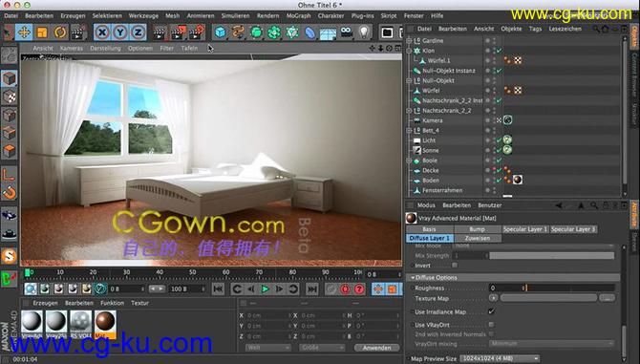Collapse the Klon object tree node
This screenshot has height=364, width=640.
coord(410,51)
